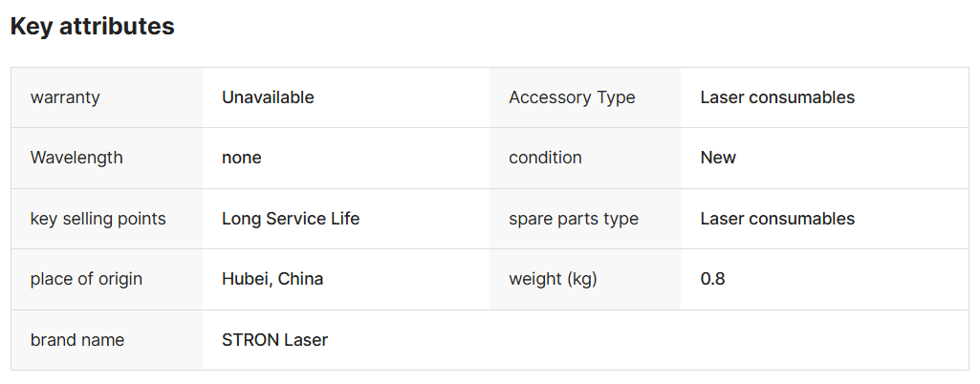Click Laser consumables beside spare parts type
The image size is (980, 384).
[777, 219]
